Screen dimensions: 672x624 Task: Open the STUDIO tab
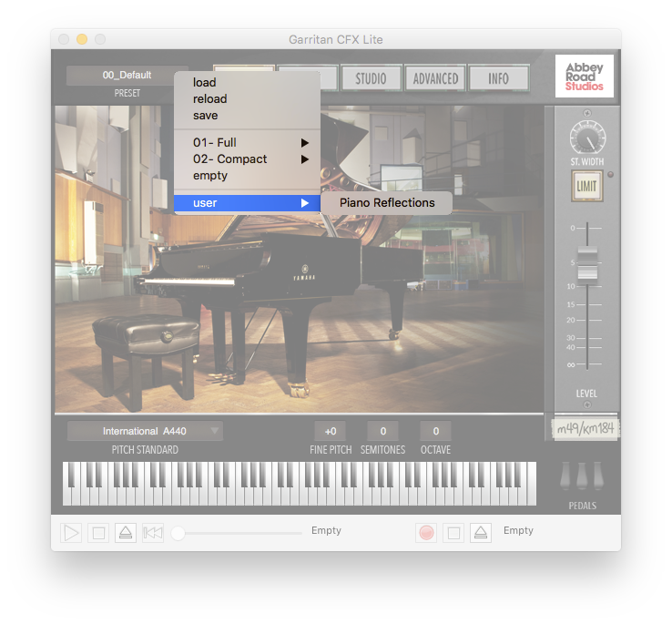pyautogui.click(x=371, y=78)
